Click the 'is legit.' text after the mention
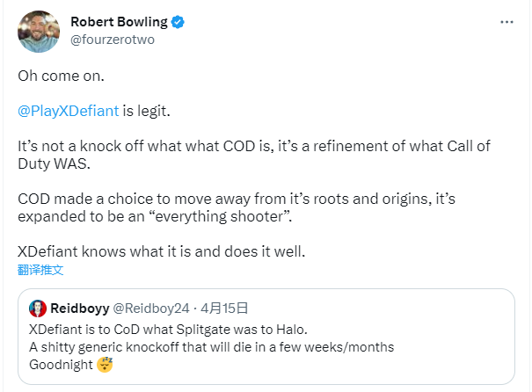532x392 pixels. [146, 111]
